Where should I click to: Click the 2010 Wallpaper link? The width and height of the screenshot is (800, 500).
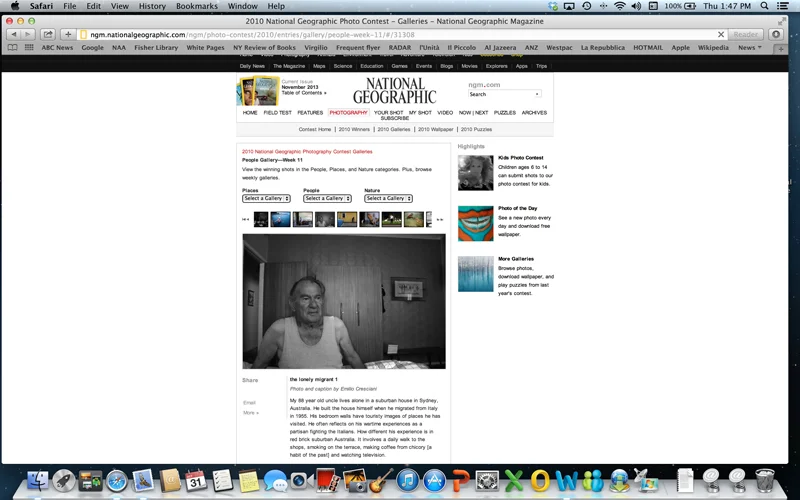tap(436, 130)
